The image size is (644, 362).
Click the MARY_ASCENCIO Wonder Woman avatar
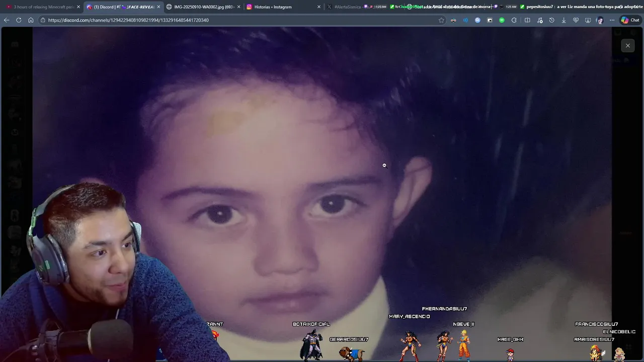coord(410,346)
